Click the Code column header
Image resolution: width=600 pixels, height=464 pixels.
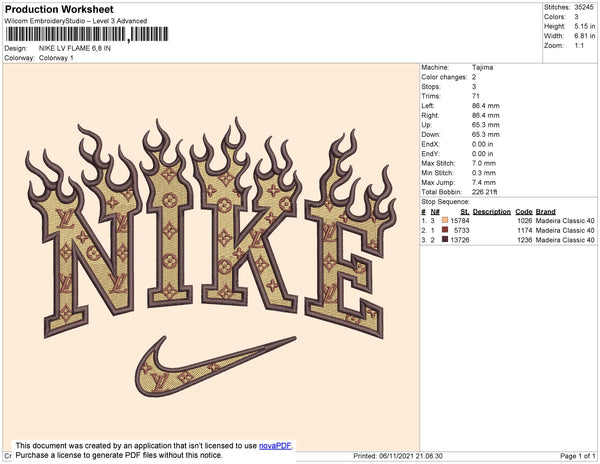coord(524,212)
